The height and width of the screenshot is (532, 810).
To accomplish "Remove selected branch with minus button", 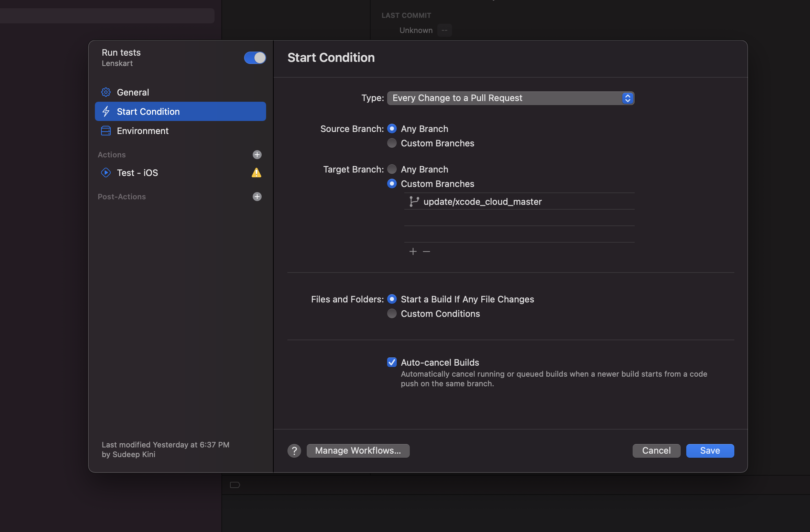I will coord(426,252).
